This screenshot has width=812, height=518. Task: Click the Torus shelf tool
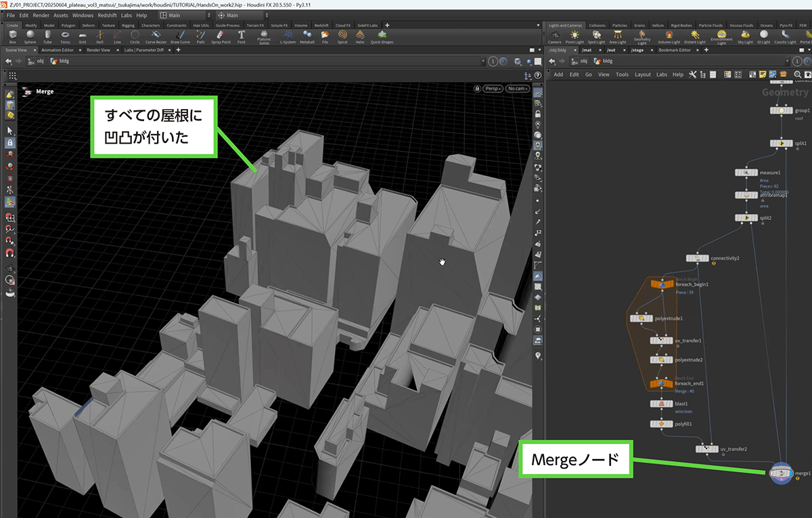coord(65,36)
